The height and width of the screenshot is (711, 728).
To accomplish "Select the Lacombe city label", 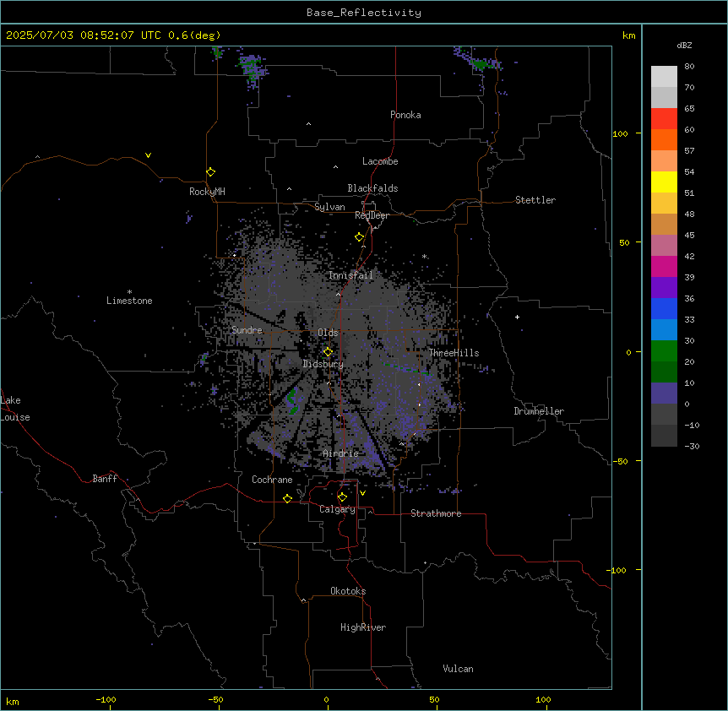I will pyautogui.click(x=380, y=161).
